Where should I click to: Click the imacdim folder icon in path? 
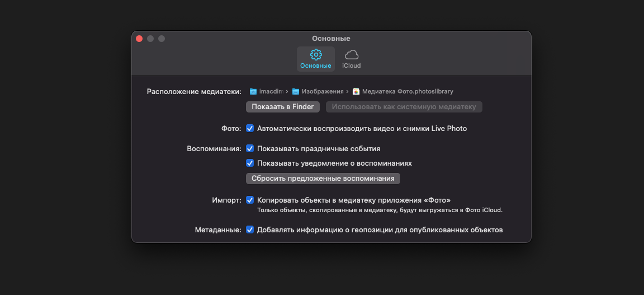pos(253,91)
